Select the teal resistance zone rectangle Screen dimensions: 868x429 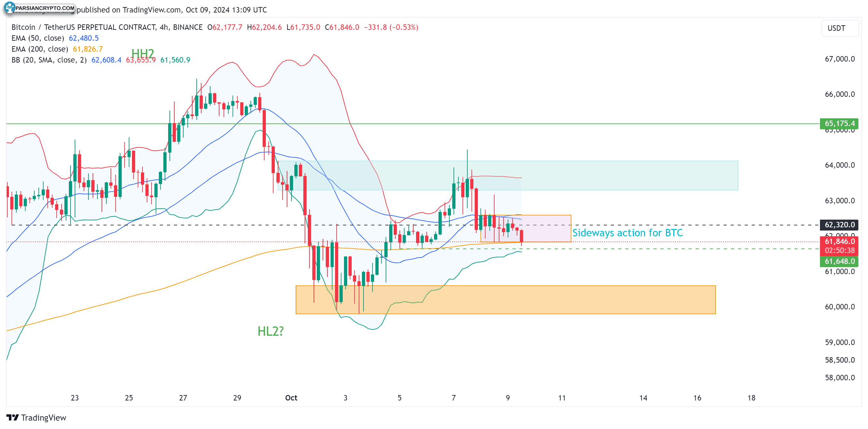507,175
